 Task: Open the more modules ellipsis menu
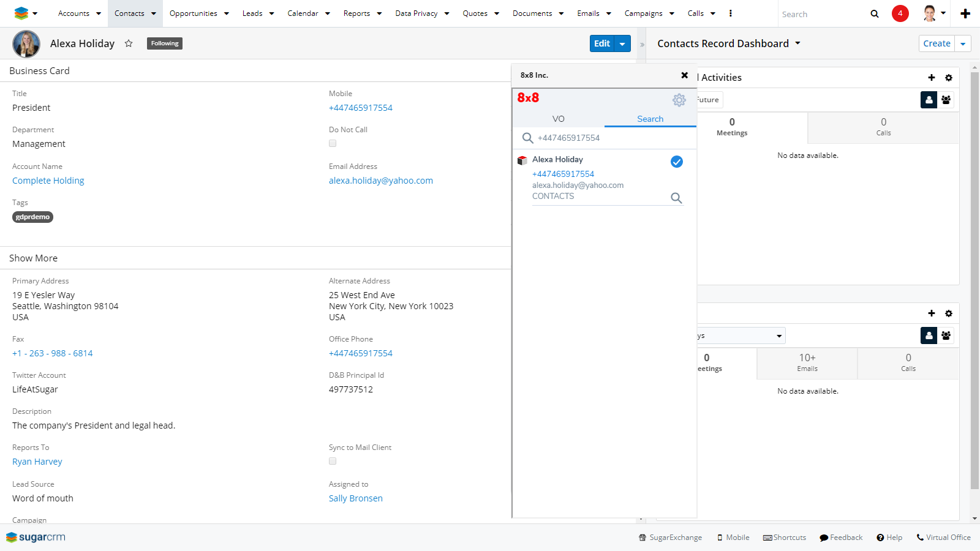pyautogui.click(x=731, y=13)
